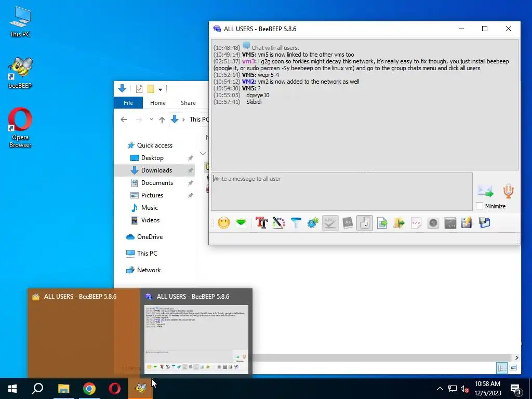The image size is (532, 399).
Task: Click the New Folder icon in Explorer title bar
Action: click(151, 89)
